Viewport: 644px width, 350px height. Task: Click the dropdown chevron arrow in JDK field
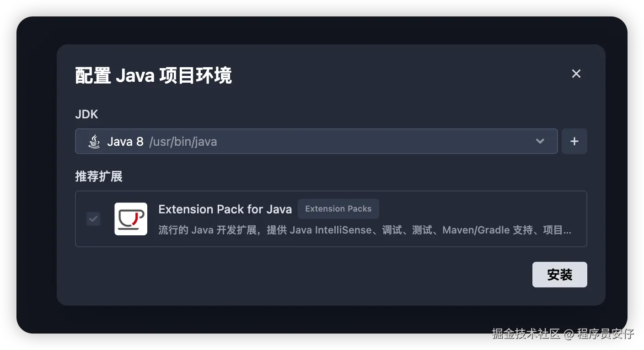(540, 141)
